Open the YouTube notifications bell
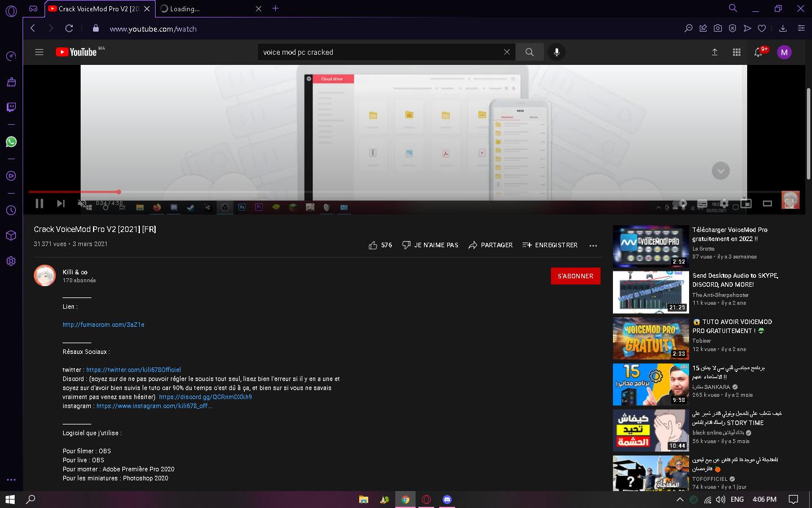 click(758, 52)
